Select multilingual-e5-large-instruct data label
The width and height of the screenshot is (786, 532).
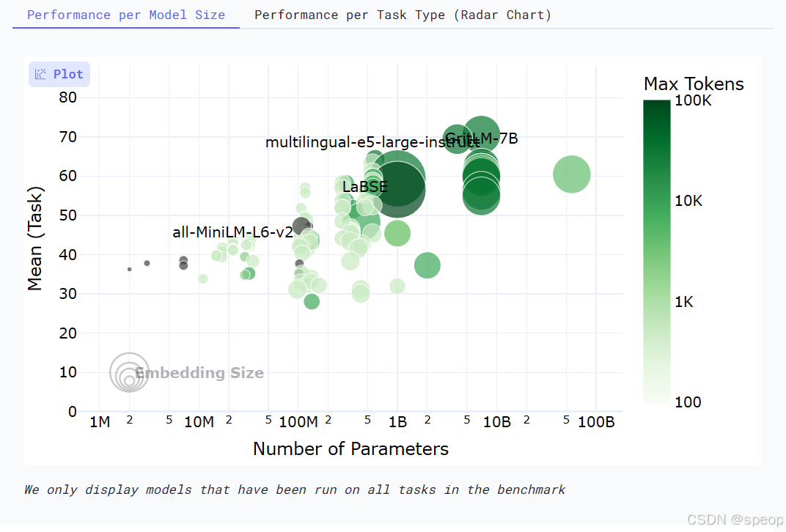[372, 142]
